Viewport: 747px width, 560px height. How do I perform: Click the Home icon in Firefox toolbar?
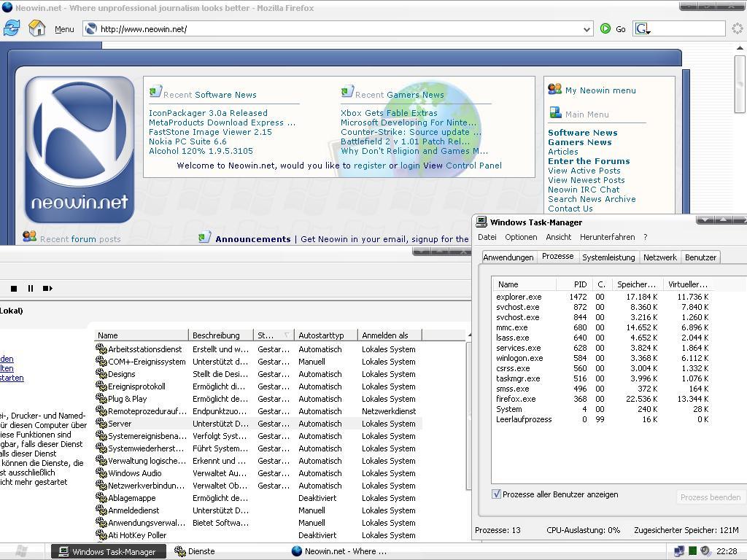(x=36, y=28)
